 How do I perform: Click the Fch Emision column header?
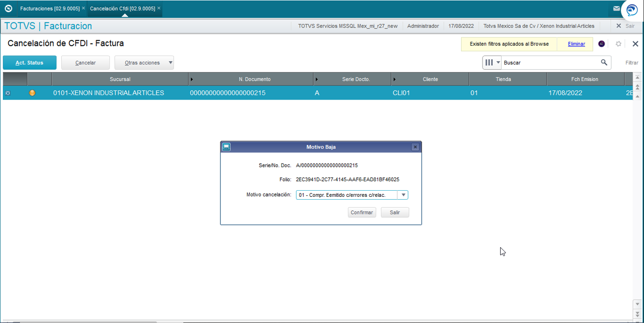585,79
